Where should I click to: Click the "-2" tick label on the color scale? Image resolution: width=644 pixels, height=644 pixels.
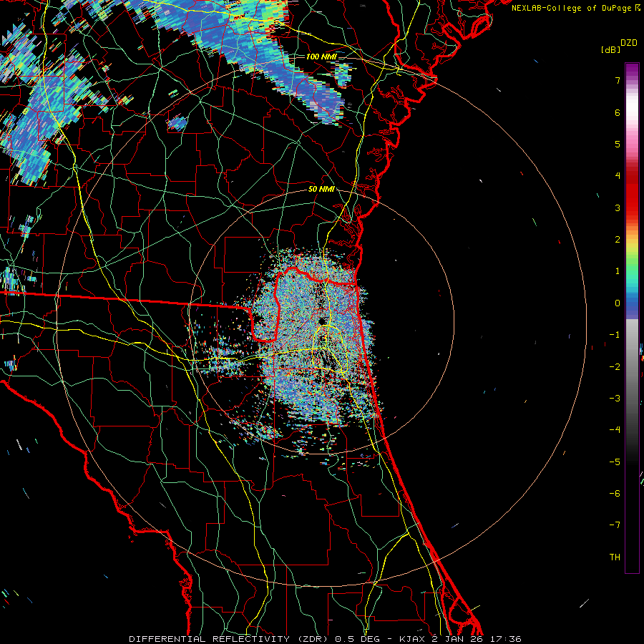click(x=615, y=367)
